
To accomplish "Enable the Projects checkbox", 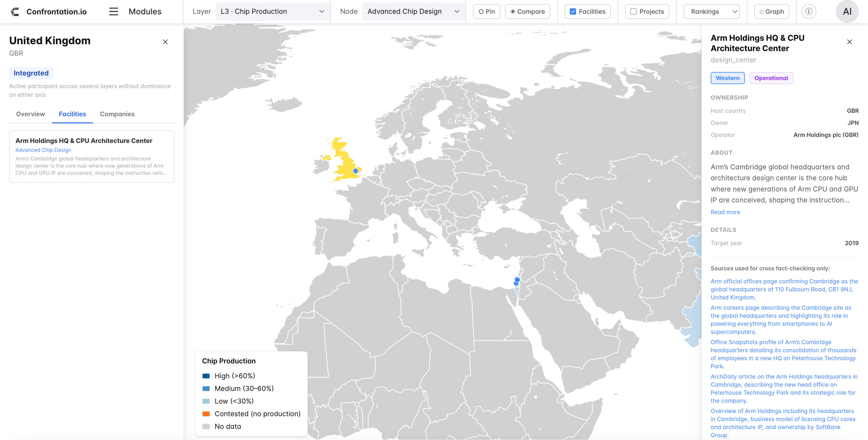I will 633,11.
